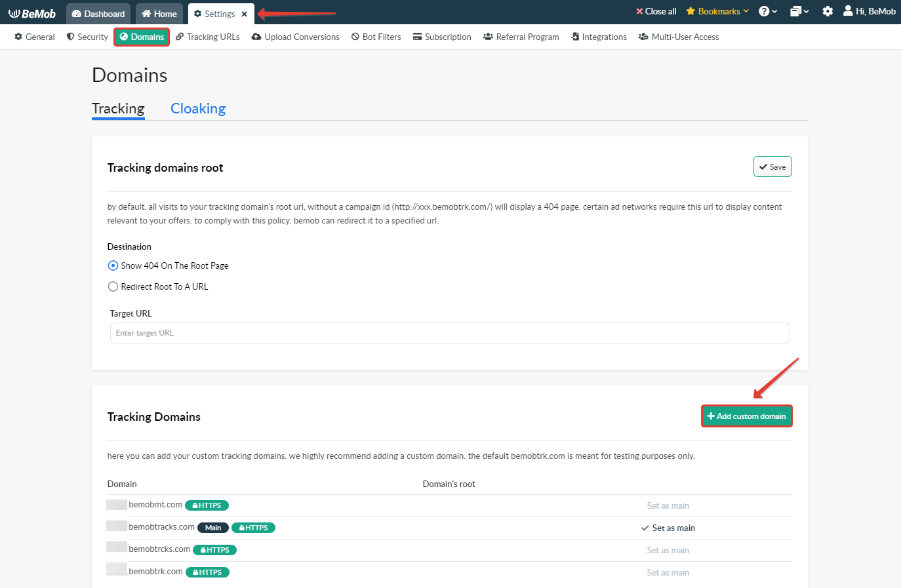Click the bemobmt.com domain name
The image size is (901, 588).
coord(155,505)
